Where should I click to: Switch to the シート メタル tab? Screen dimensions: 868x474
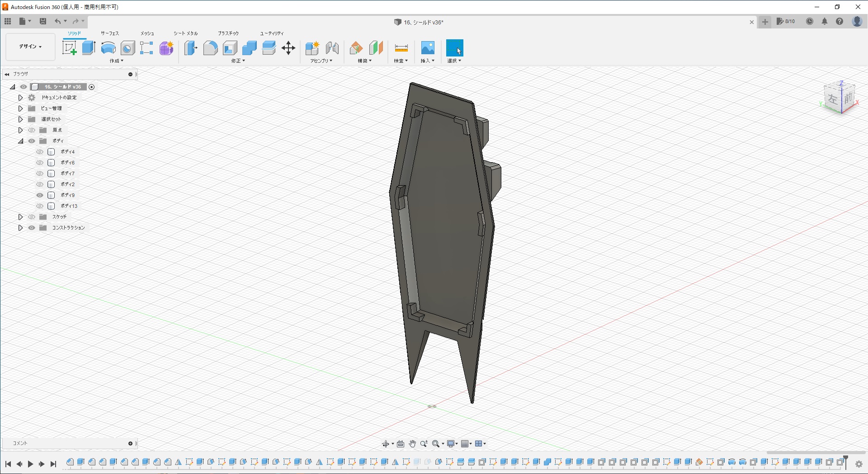click(185, 33)
